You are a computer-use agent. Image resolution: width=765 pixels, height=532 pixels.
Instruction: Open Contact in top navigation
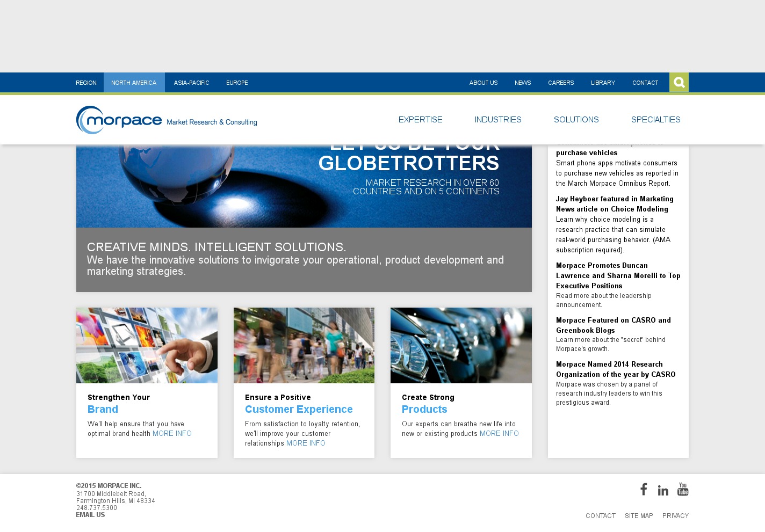coord(645,83)
